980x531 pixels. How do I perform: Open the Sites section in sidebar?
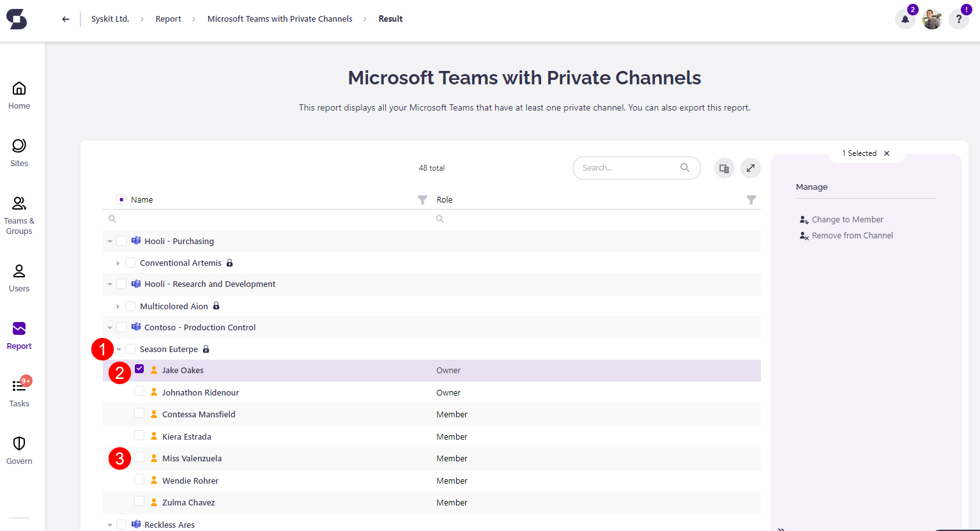pyautogui.click(x=19, y=152)
